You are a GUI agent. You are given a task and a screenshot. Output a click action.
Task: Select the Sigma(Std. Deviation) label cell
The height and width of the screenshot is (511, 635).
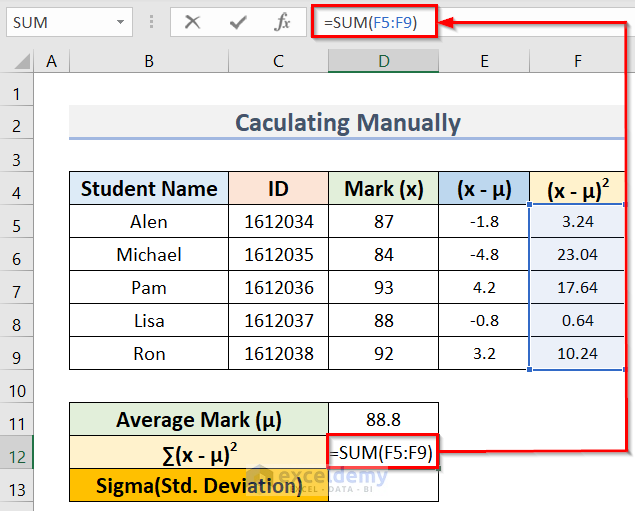(198, 486)
